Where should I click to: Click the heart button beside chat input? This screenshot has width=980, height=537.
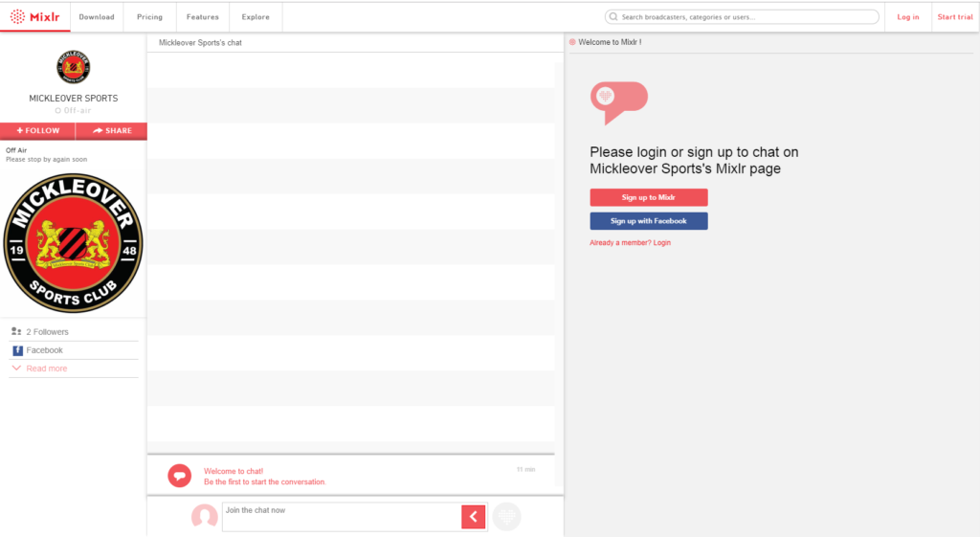tap(506, 516)
